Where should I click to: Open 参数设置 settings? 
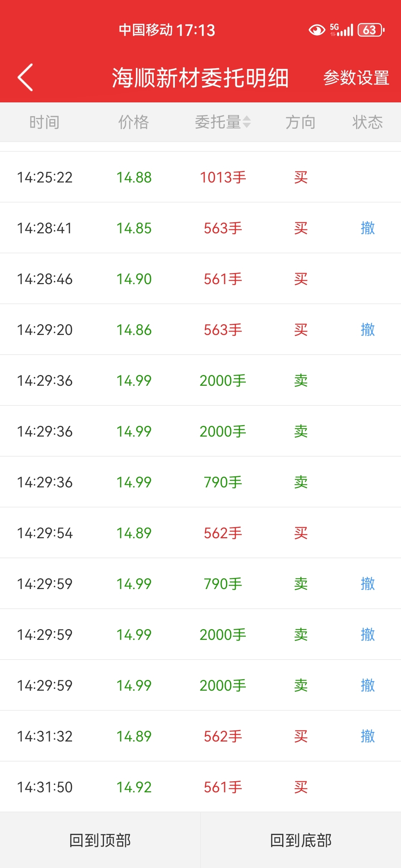pos(356,78)
